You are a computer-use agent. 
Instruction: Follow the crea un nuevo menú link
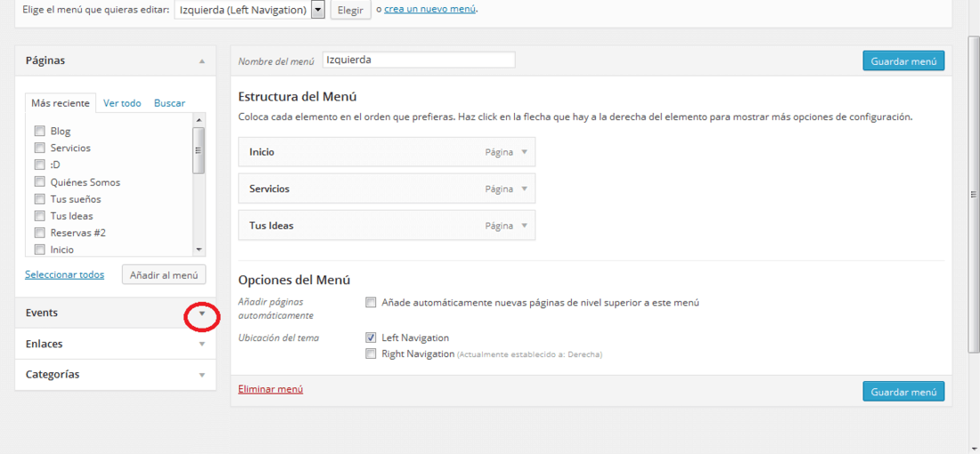point(430,10)
